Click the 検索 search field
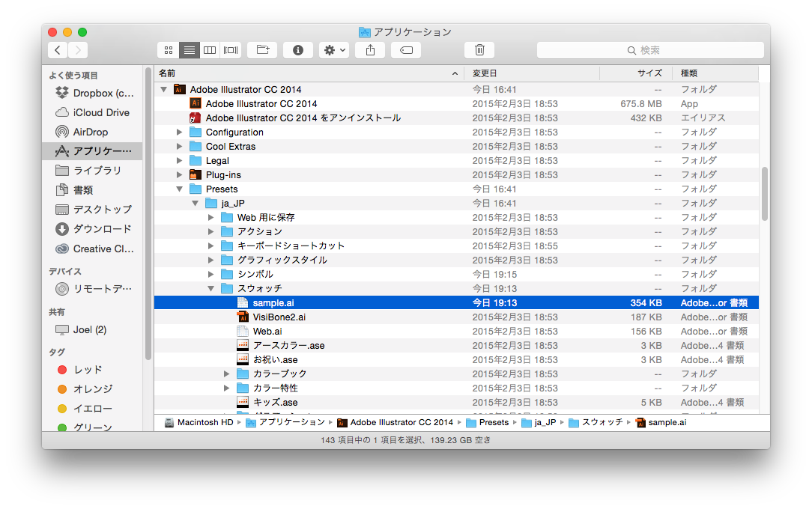Image resolution: width=812 pixels, height=509 pixels. point(650,50)
